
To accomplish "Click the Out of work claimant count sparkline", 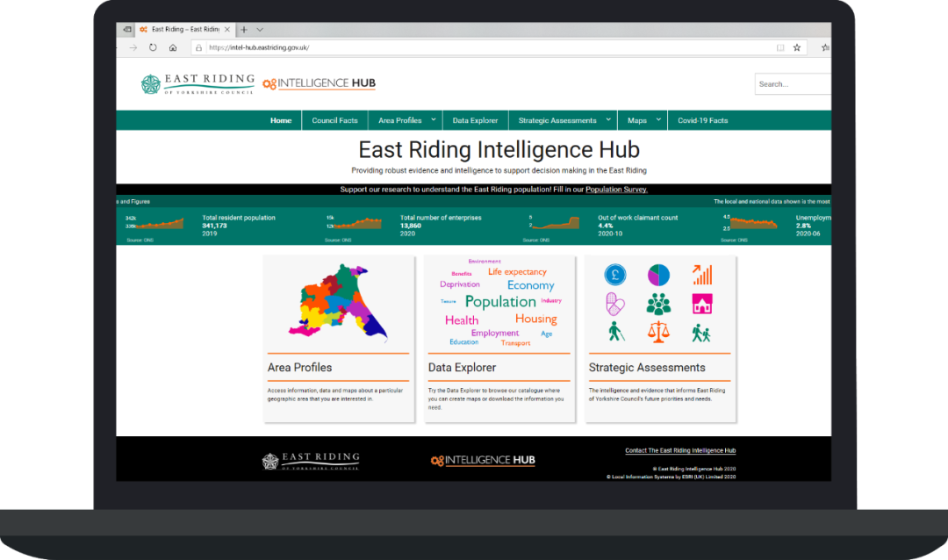I will coord(555,223).
